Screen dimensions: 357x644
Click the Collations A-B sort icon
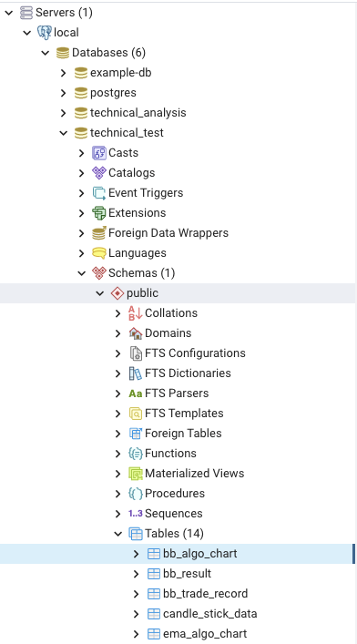pyautogui.click(x=136, y=313)
